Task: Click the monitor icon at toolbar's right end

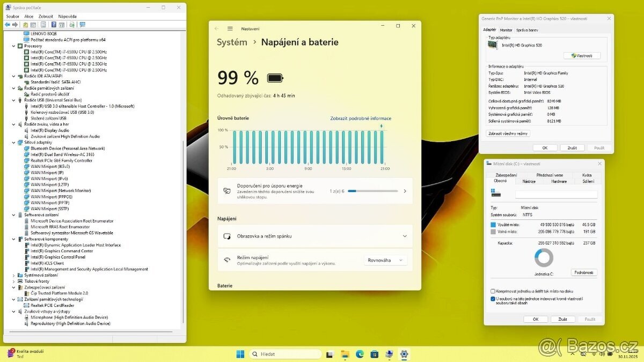Action: tap(82, 25)
